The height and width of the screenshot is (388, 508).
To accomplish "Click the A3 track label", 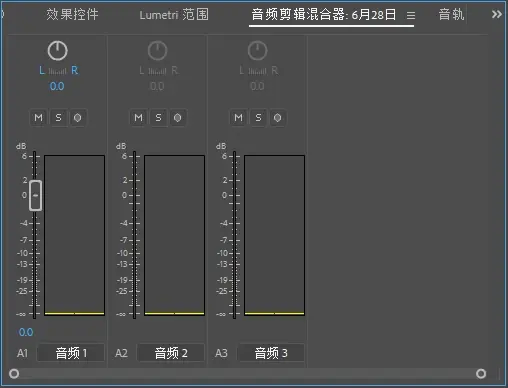I will coord(221,353).
